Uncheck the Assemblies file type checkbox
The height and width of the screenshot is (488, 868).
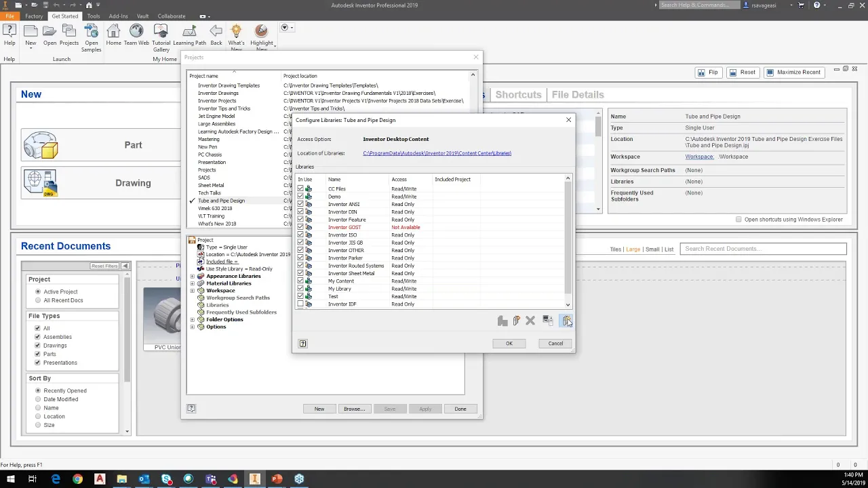tap(37, 337)
